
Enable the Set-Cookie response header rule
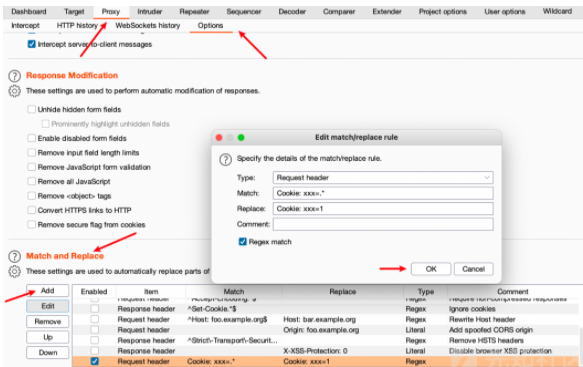pos(95,309)
